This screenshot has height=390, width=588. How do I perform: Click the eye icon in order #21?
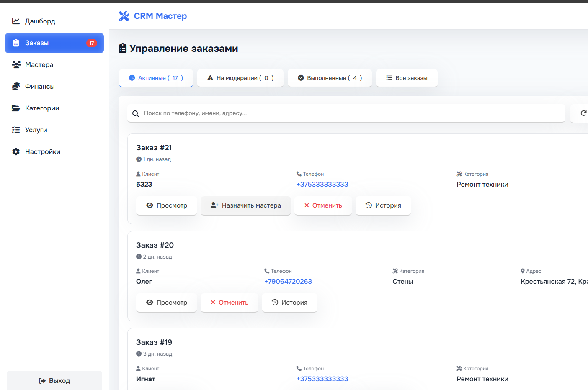(x=150, y=205)
